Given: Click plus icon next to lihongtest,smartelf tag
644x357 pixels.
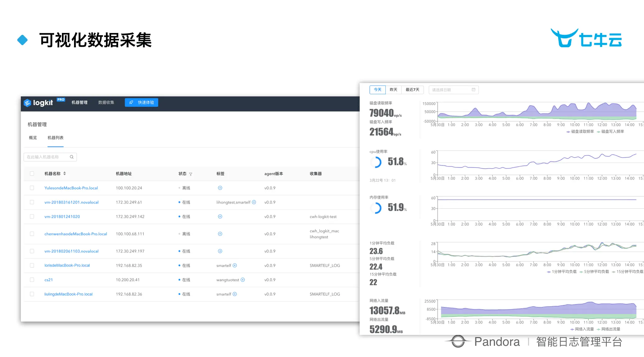Looking at the screenshot, I should pos(254,202).
